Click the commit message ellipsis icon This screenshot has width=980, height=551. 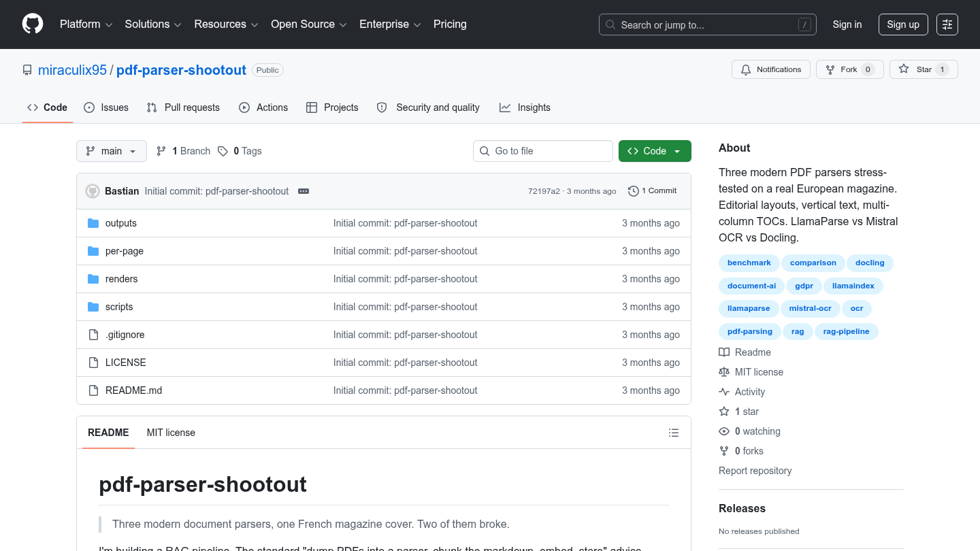click(x=304, y=191)
